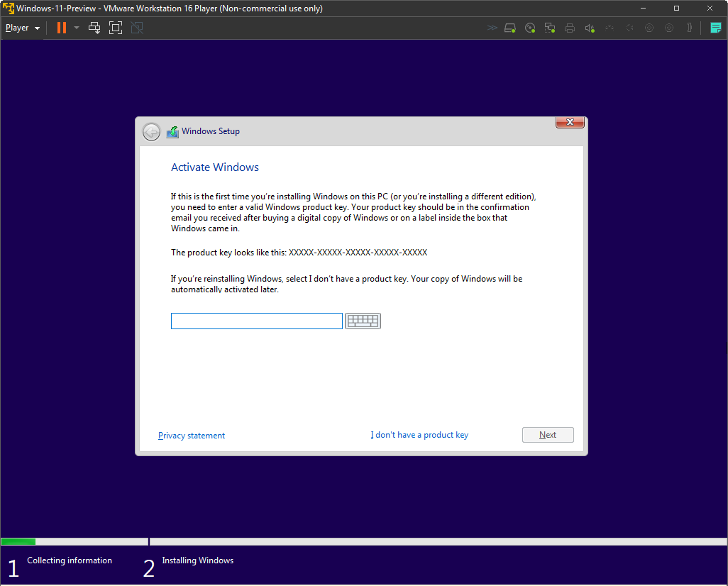Open the network adapter device icon
This screenshot has height=586, width=728.
coord(550,28)
